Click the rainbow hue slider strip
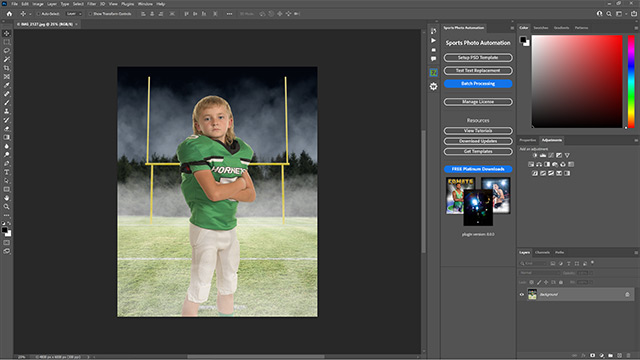This screenshot has width=640, height=360. point(631,82)
